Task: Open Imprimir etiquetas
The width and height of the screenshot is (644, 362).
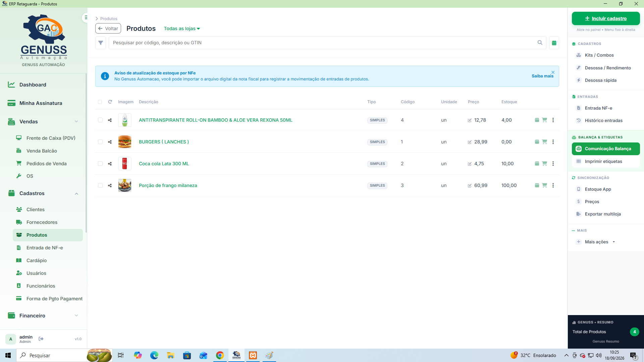Action: coord(606,162)
